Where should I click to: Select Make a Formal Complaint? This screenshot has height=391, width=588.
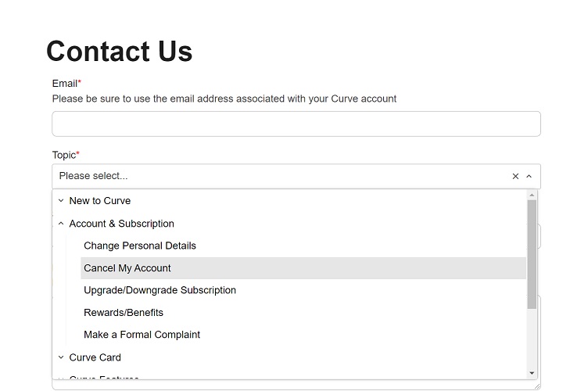tap(142, 335)
